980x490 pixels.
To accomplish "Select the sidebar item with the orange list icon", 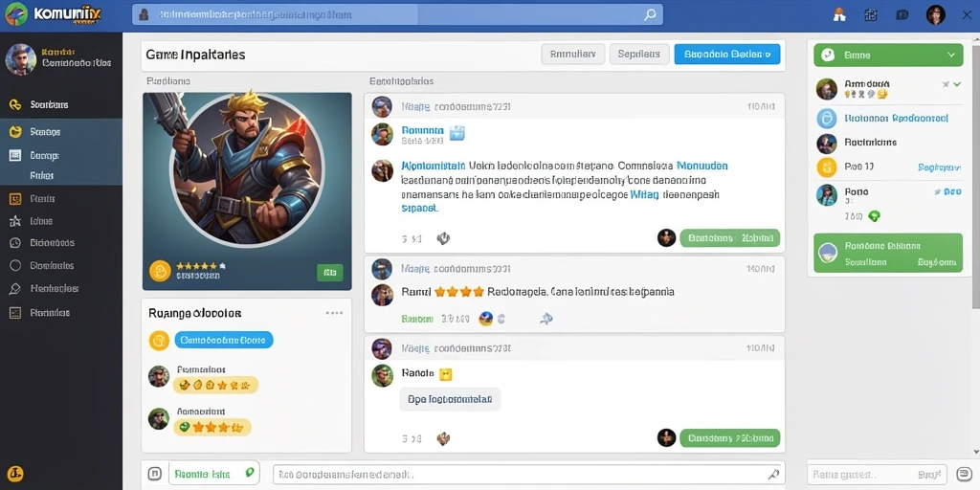I will pyautogui.click(x=61, y=313).
